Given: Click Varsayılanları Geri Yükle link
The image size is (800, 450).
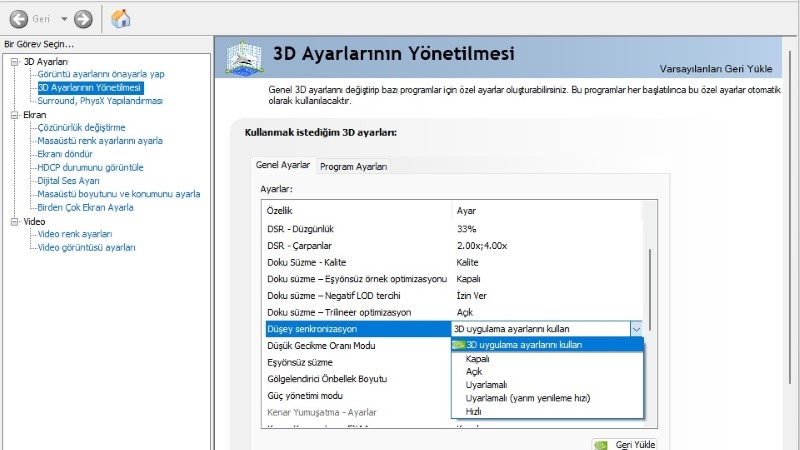Looking at the screenshot, I should (x=716, y=69).
